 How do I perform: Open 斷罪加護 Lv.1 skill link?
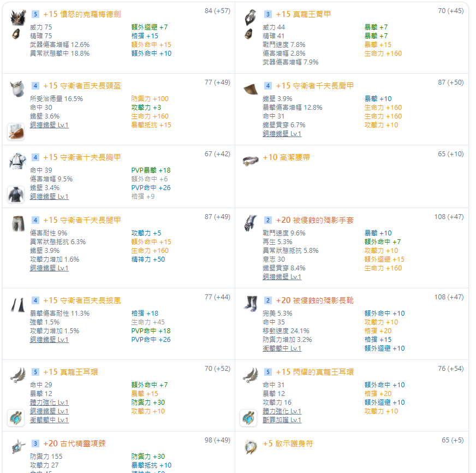[x=282, y=420]
